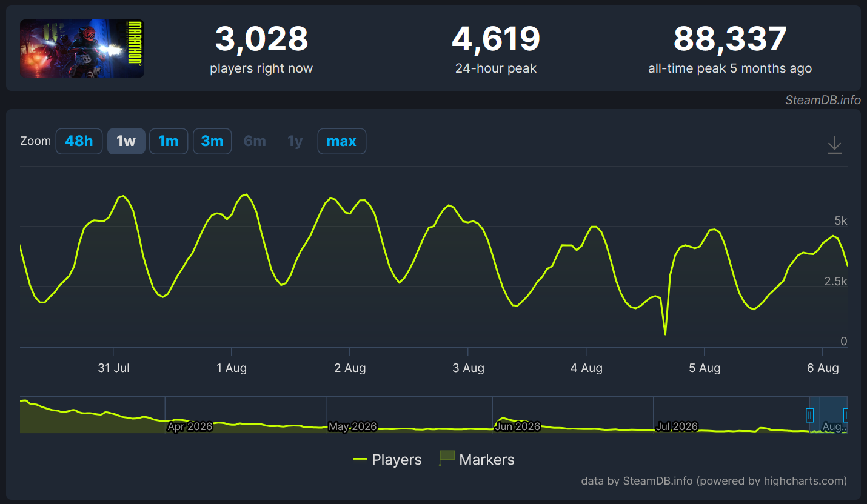
Task: Click the 5 Aug axis label
Action: (x=705, y=368)
